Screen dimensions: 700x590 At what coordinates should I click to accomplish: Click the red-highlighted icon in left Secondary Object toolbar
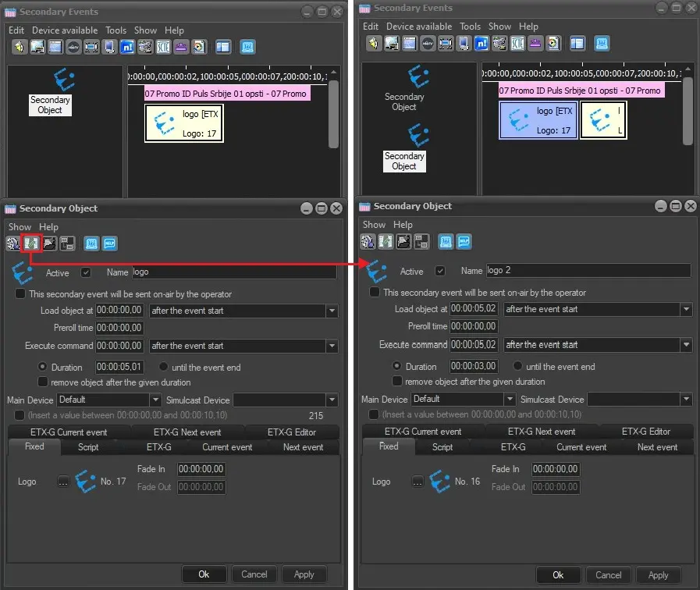tap(31, 243)
